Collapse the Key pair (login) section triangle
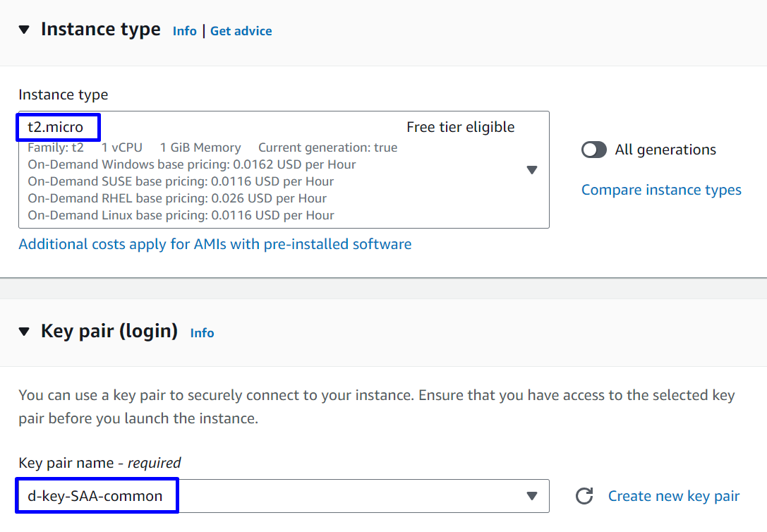The width and height of the screenshot is (767, 532). coord(25,331)
